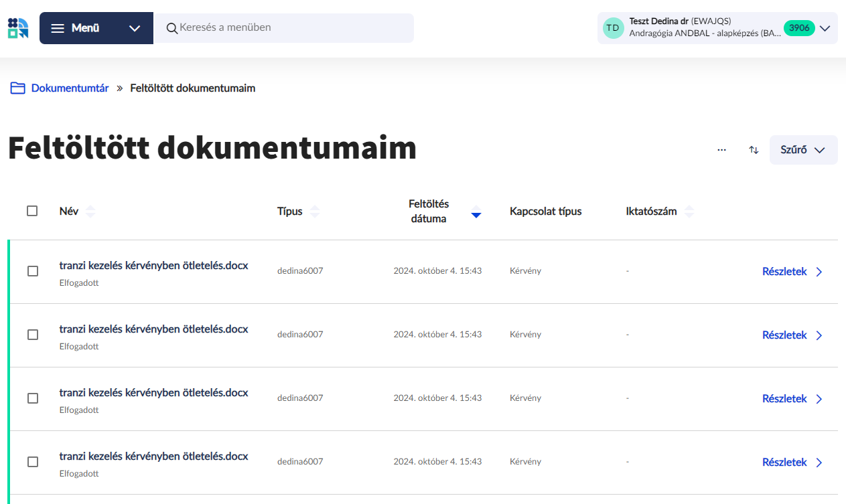846x504 pixels.
Task: Click the Keresés a menüben search field
Action: (x=291, y=28)
